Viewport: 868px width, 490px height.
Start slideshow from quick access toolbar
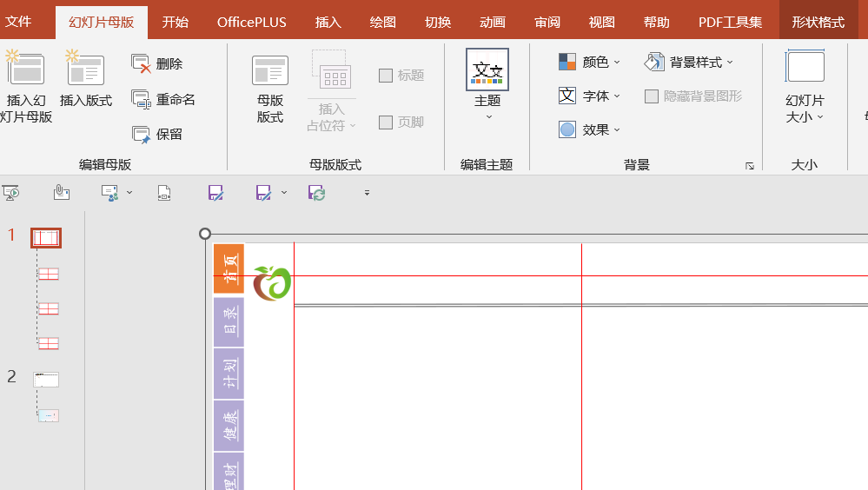click(11, 193)
